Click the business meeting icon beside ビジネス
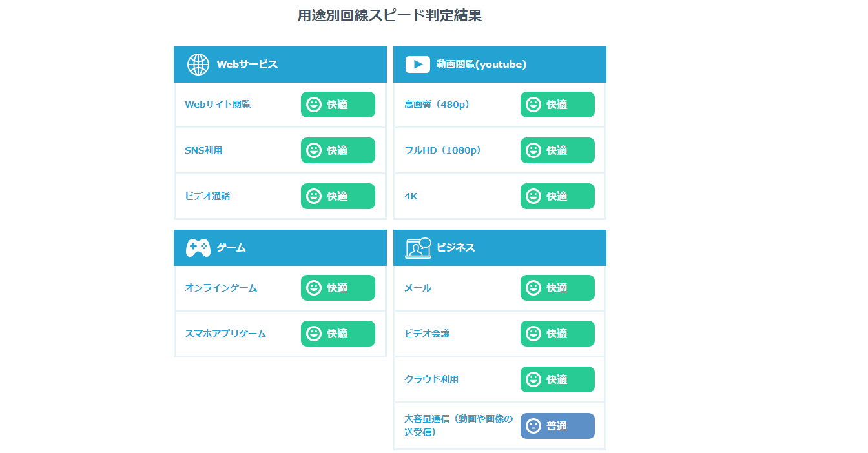The height and width of the screenshot is (453, 868). point(418,248)
